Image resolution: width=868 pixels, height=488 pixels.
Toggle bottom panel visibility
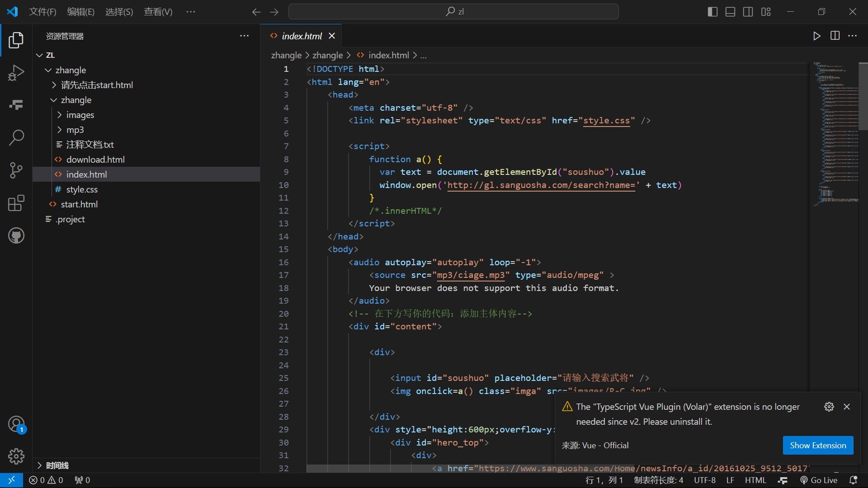coord(730,12)
